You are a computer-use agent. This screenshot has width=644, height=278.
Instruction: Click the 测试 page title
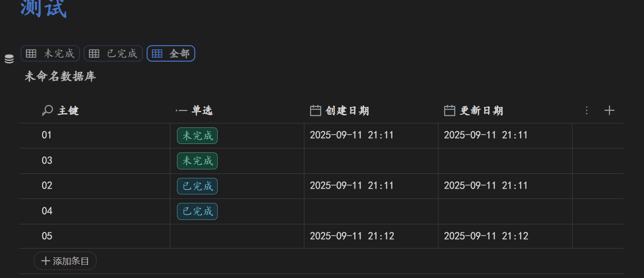click(43, 9)
